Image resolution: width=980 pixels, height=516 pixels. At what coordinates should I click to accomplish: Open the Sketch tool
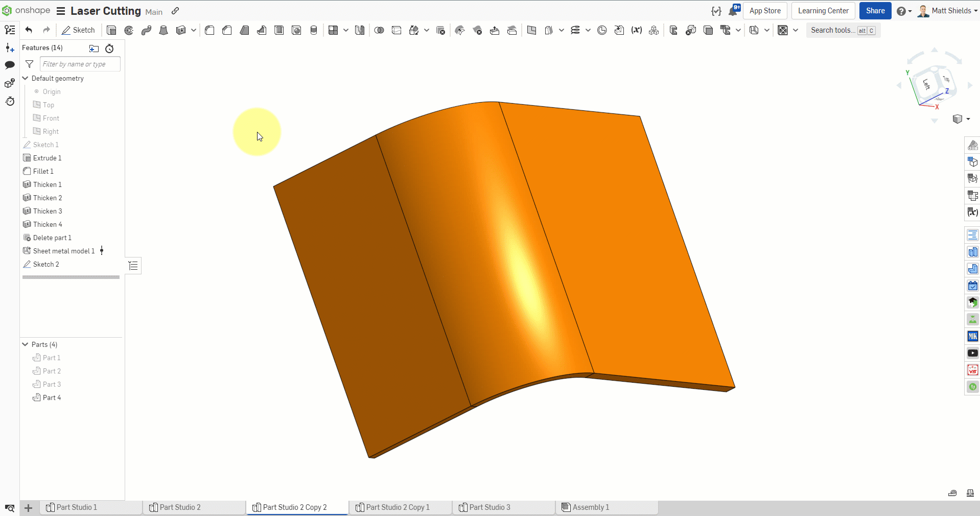[x=78, y=30]
